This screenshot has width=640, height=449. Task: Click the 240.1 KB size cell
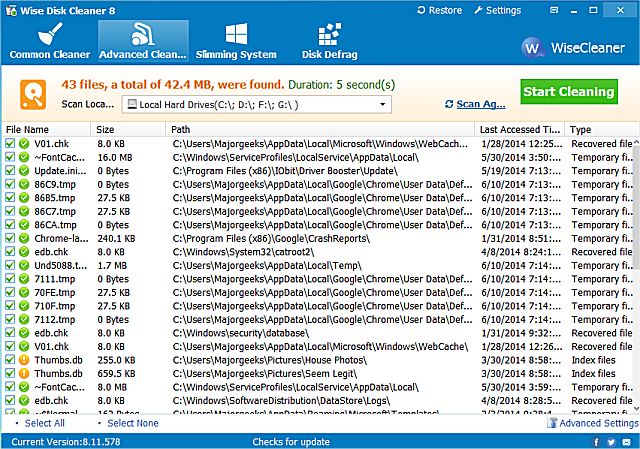click(x=116, y=238)
